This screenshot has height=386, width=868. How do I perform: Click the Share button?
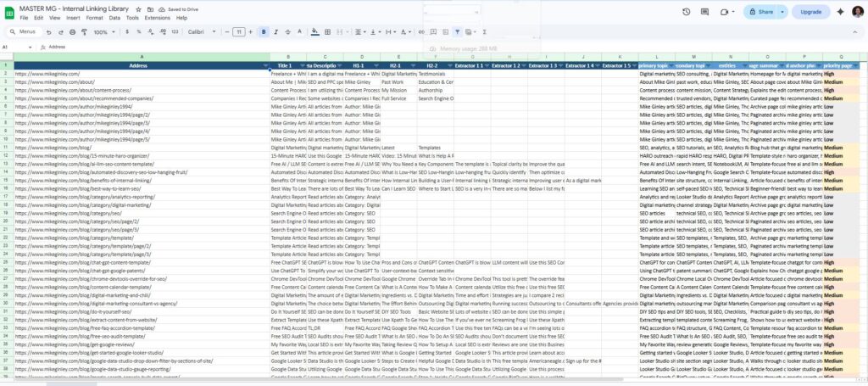click(760, 12)
